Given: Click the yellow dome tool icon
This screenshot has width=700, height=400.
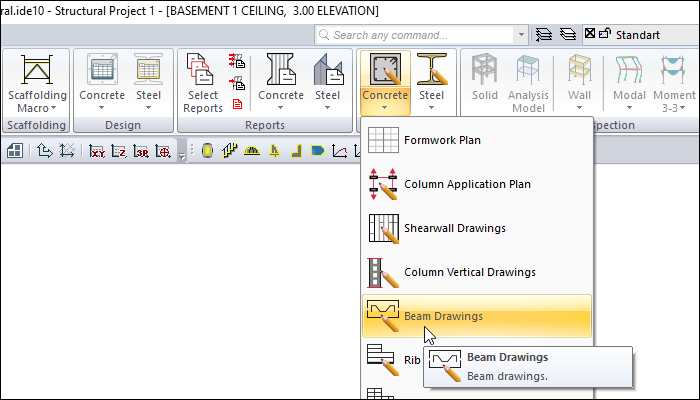Looking at the screenshot, I should pos(252,151).
